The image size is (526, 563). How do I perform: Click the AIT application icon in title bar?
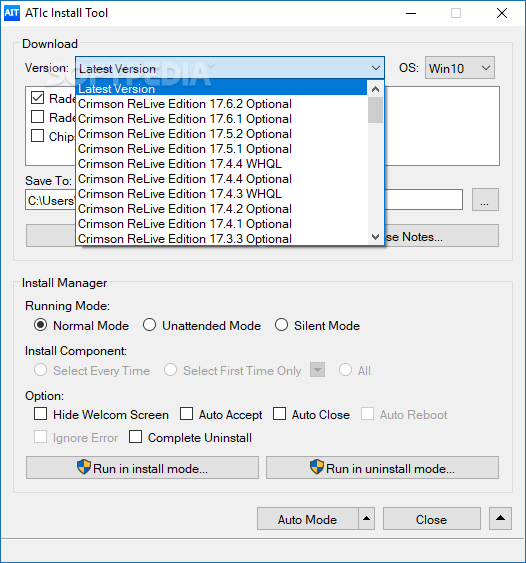point(11,13)
